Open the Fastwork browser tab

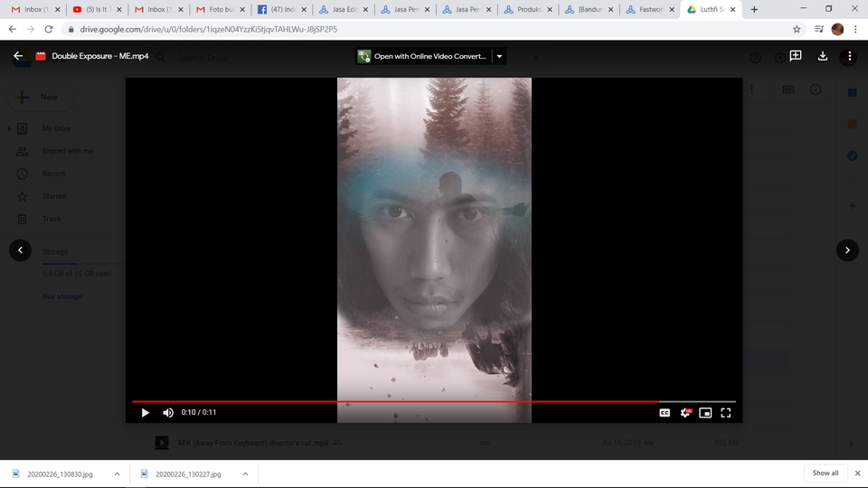pos(651,9)
